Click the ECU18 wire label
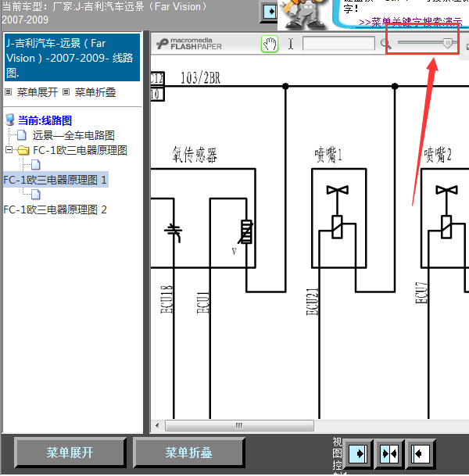Image resolution: width=469 pixels, height=476 pixels. pyautogui.click(x=166, y=299)
